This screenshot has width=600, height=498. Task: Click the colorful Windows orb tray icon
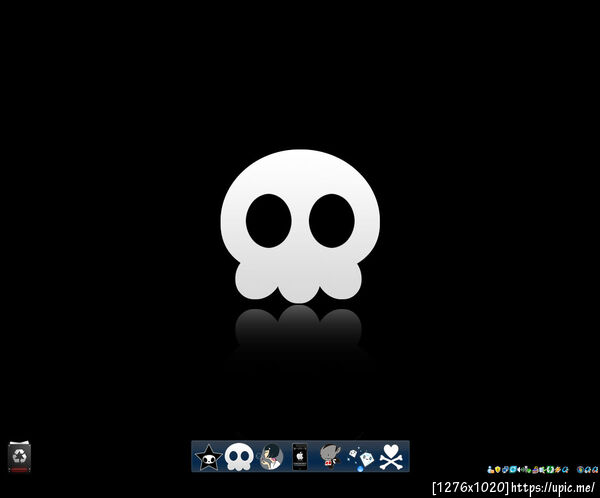(580, 470)
